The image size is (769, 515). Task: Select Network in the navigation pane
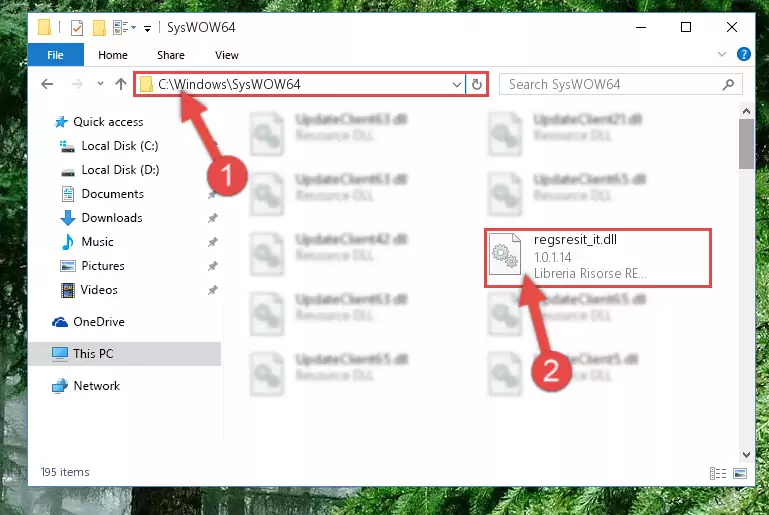pyautogui.click(x=96, y=386)
